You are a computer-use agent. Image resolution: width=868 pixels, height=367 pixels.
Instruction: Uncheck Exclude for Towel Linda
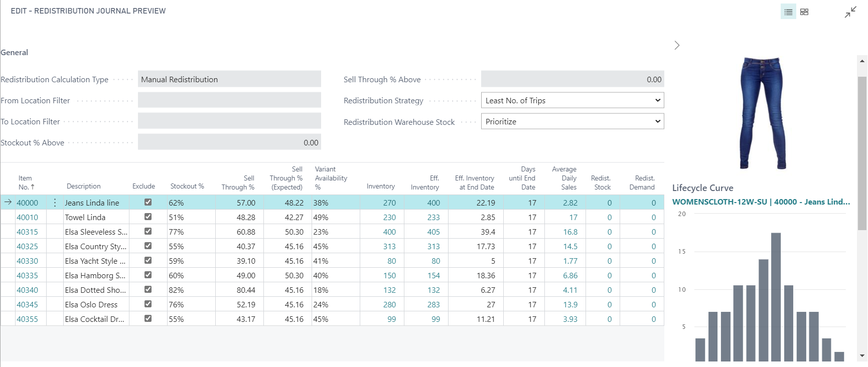tap(148, 217)
